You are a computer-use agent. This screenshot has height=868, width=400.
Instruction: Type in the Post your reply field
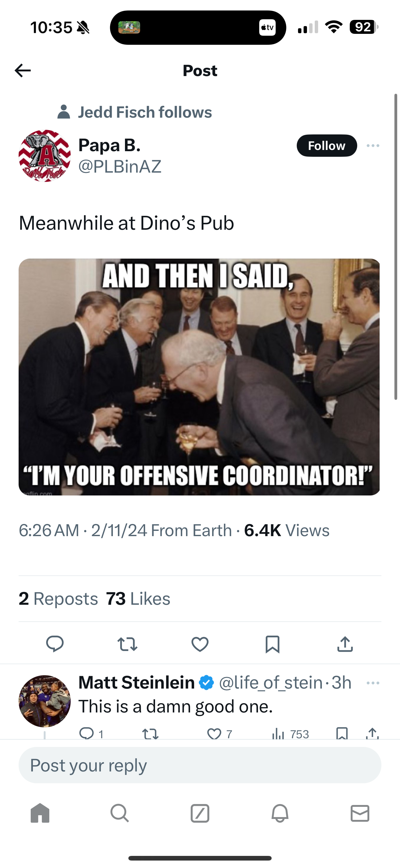coord(200,765)
